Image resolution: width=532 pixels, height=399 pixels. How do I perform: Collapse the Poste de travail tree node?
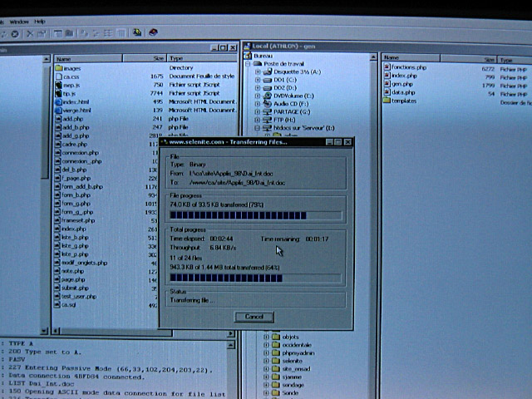click(248, 63)
